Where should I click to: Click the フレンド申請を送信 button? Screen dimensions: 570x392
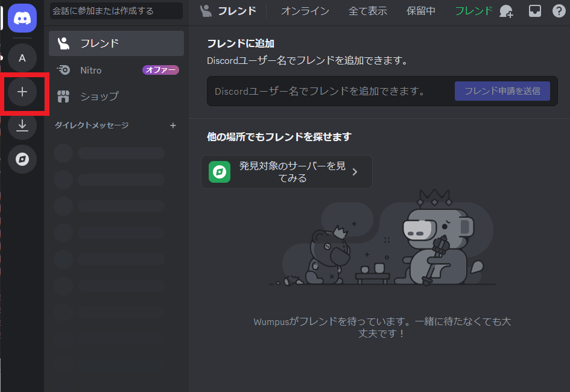pos(502,91)
